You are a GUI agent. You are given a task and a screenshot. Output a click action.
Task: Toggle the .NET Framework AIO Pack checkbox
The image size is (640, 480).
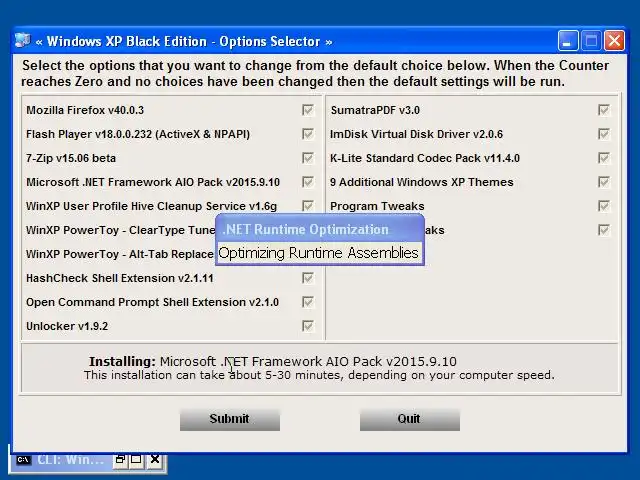click(x=308, y=182)
